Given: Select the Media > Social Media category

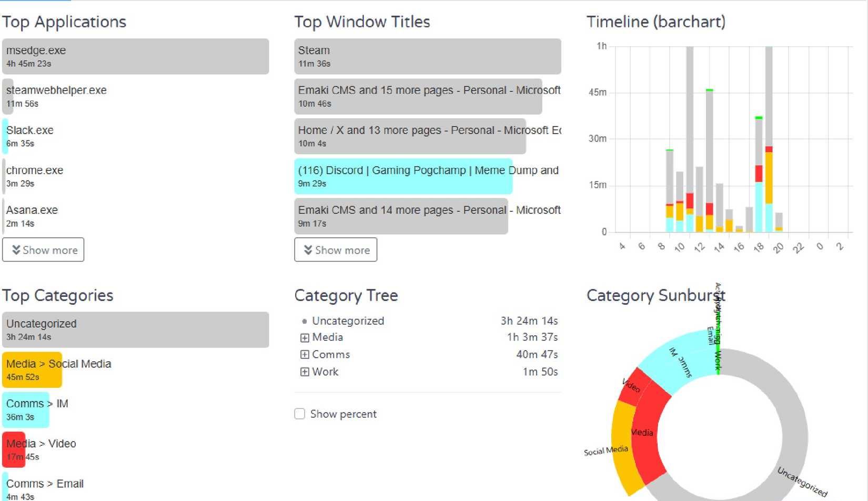Looking at the screenshot, I should pyautogui.click(x=135, y=370).
